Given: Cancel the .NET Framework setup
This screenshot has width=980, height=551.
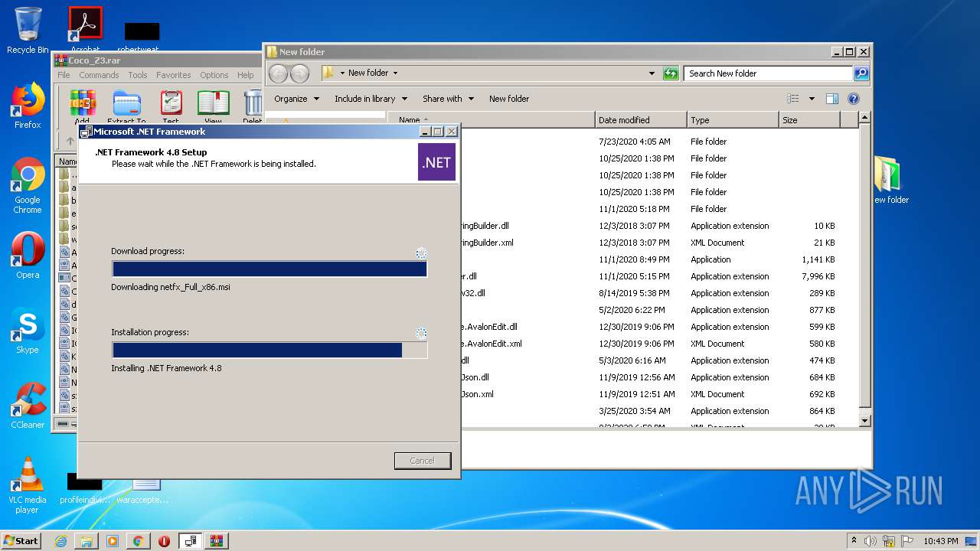Looking at the screenshot, I should (x=423, y=461).
